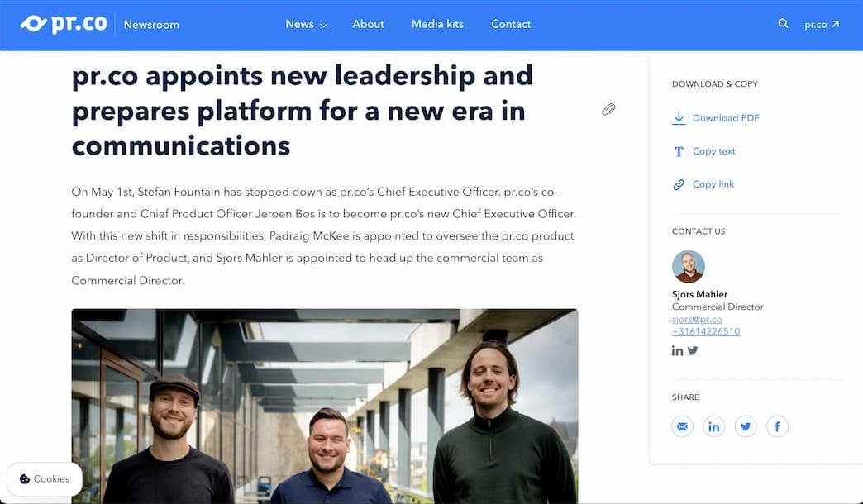Open the search magnifier icon
The image size is (863, 504).
tap(783, 24)
